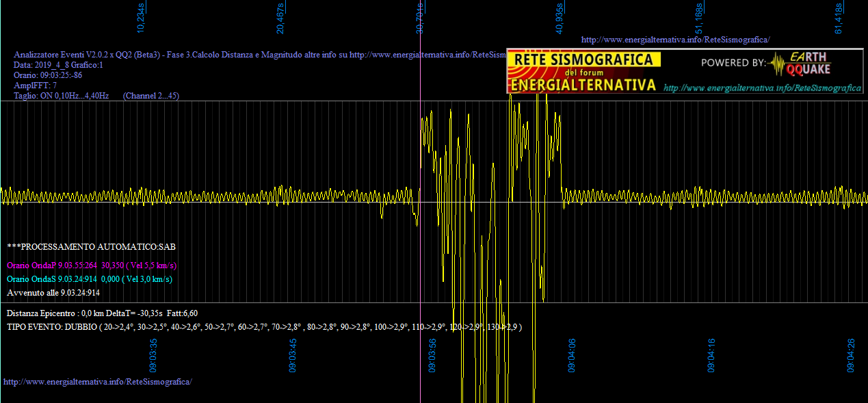Click the '09:03:35' time axis label
Screen dimensions: 868x403
click(154, 355)
